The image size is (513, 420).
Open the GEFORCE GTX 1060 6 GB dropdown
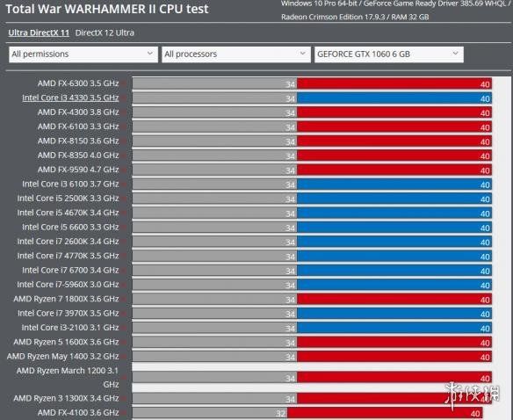tap(389, 54)
